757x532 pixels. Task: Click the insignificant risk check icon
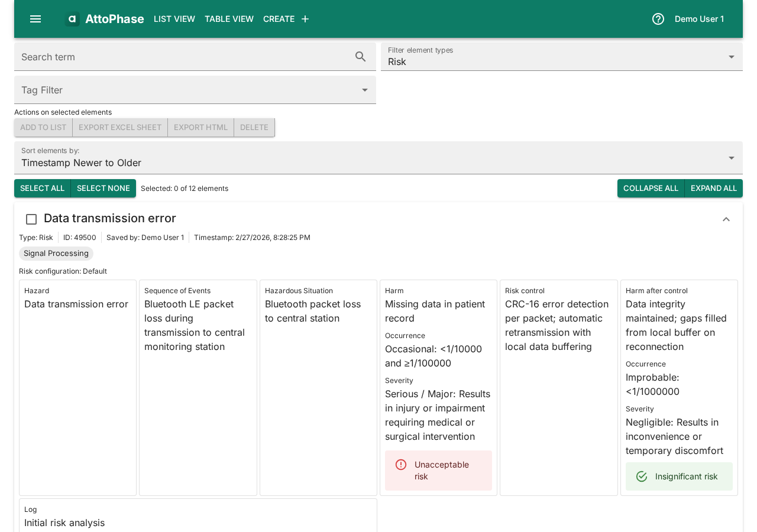642,476
